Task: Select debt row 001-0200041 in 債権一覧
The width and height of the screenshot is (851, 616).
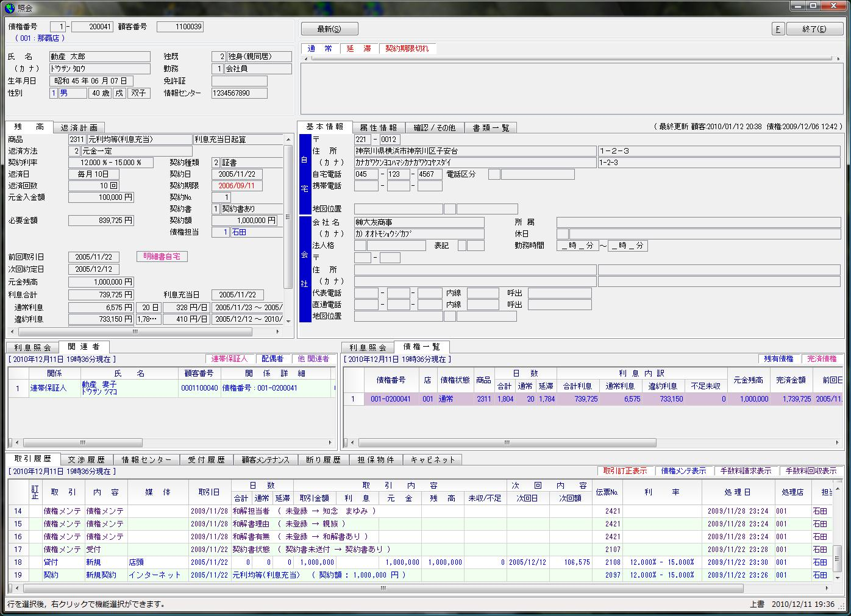Action: (x=390, y=400)
